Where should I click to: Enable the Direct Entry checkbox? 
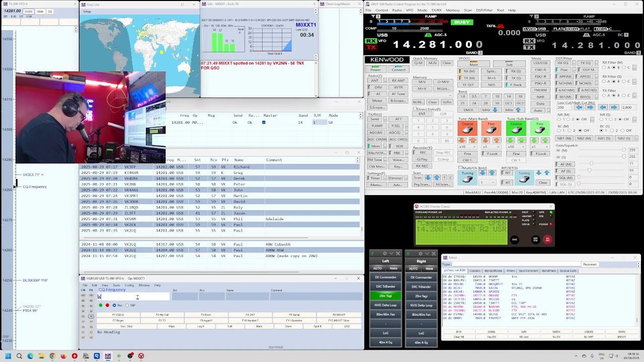(415, 109)
